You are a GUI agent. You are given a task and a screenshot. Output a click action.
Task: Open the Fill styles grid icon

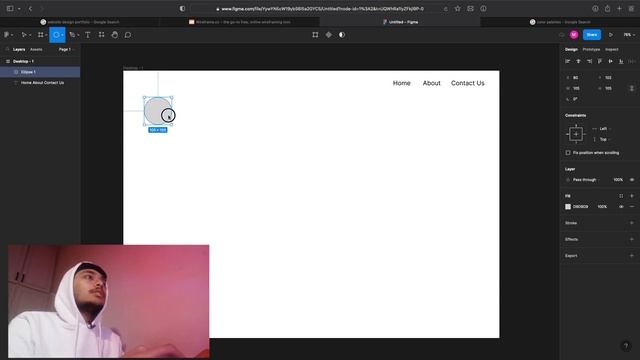coord(621,196)
